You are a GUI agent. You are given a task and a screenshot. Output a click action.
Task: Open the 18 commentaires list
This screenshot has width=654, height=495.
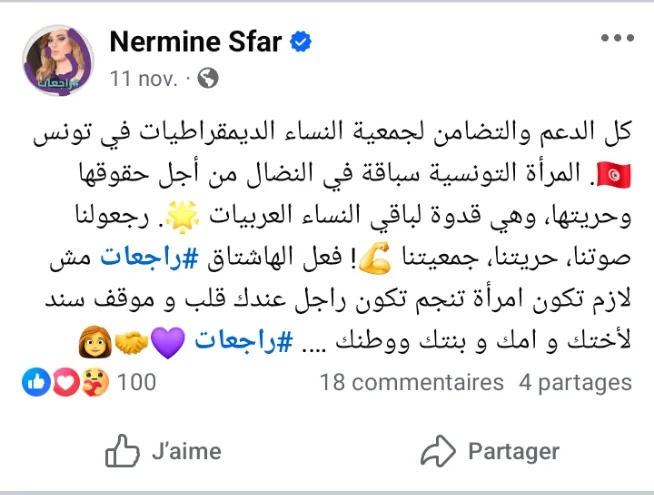412,382
